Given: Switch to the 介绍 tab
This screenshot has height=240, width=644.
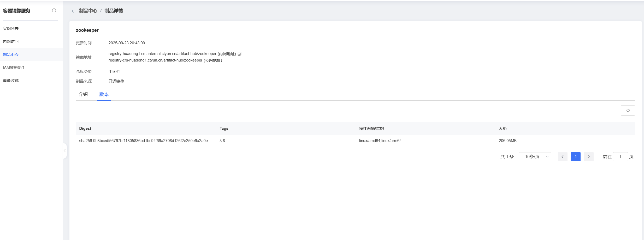Looking at the screenshot, I should [83, 94].
